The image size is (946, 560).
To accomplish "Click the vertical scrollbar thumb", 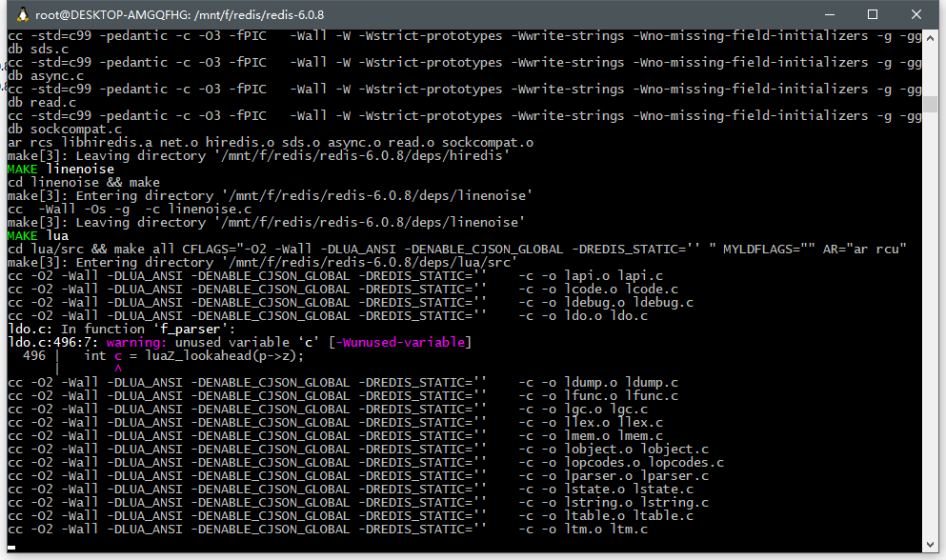I will click(930, 104).
